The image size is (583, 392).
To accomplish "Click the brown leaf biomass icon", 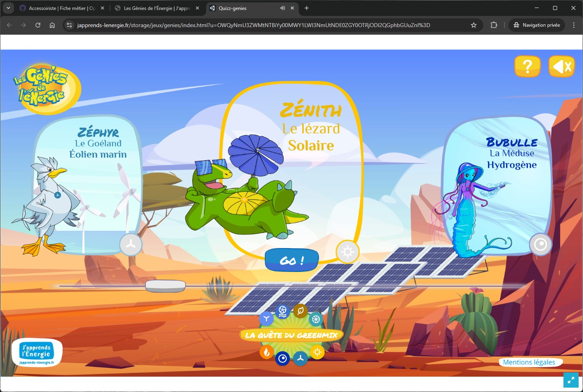I will [300, 311].
